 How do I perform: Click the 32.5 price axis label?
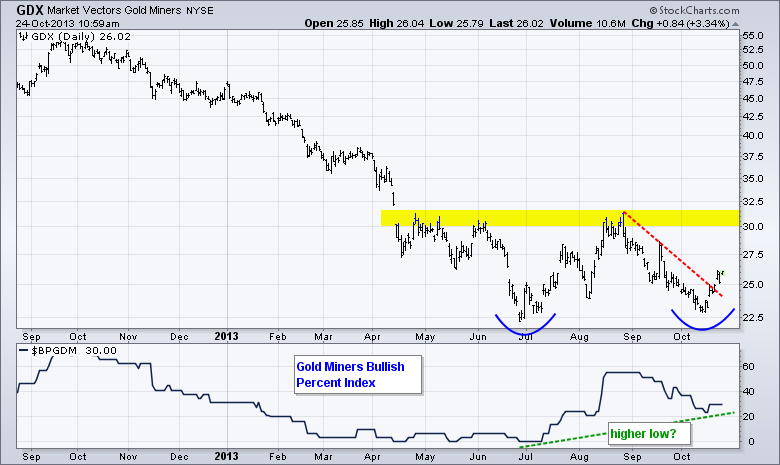pyautogui.click(x=753, y=201)
